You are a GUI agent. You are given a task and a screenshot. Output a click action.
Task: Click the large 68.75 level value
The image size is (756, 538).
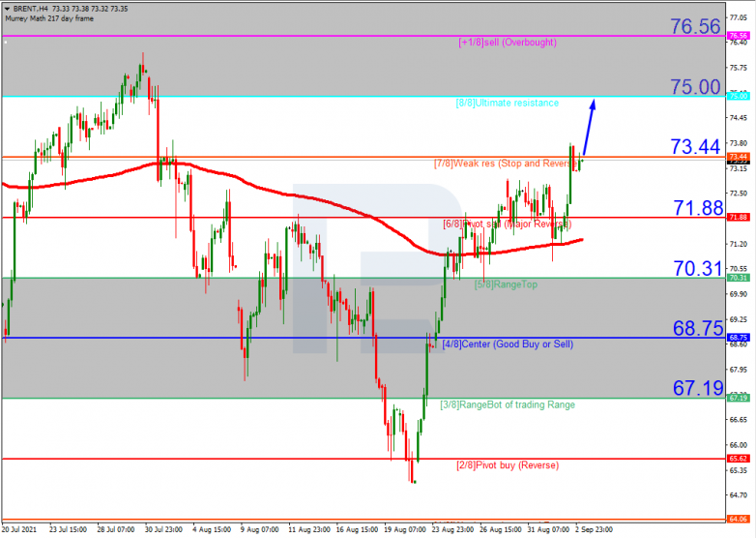point(698,328)
